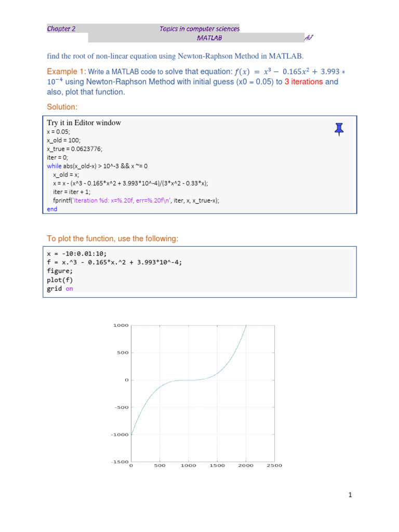Click the page number 1

(350, 495)
